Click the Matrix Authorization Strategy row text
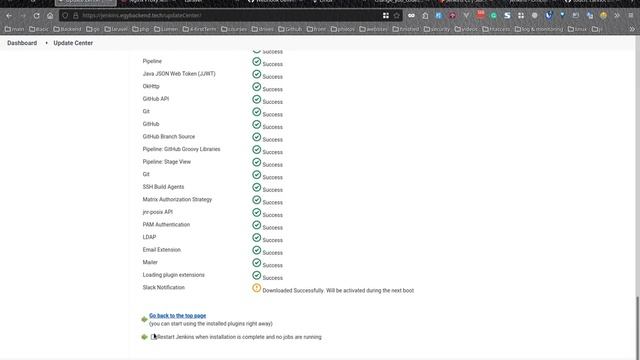 [177, 200]
